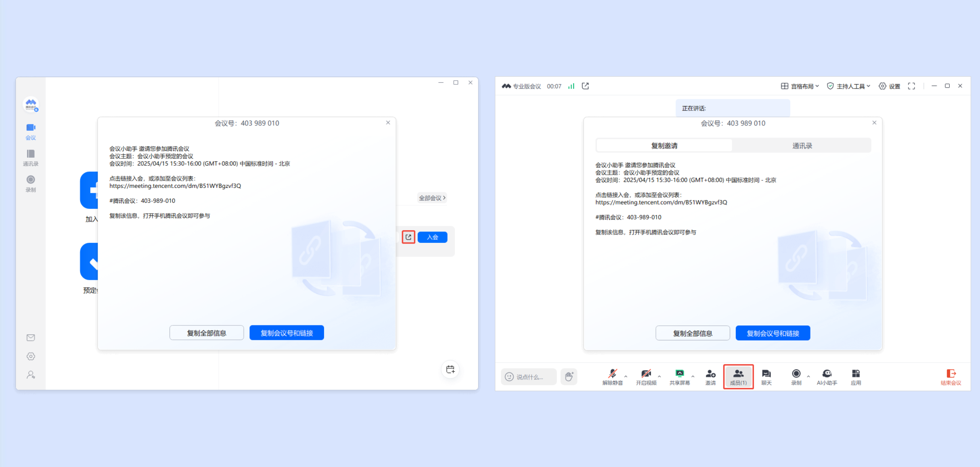Open the 成员(1) members panel

point(738,377)
